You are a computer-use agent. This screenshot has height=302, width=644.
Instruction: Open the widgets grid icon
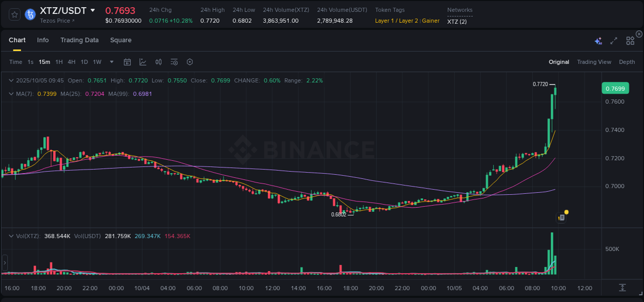(630, 40)
